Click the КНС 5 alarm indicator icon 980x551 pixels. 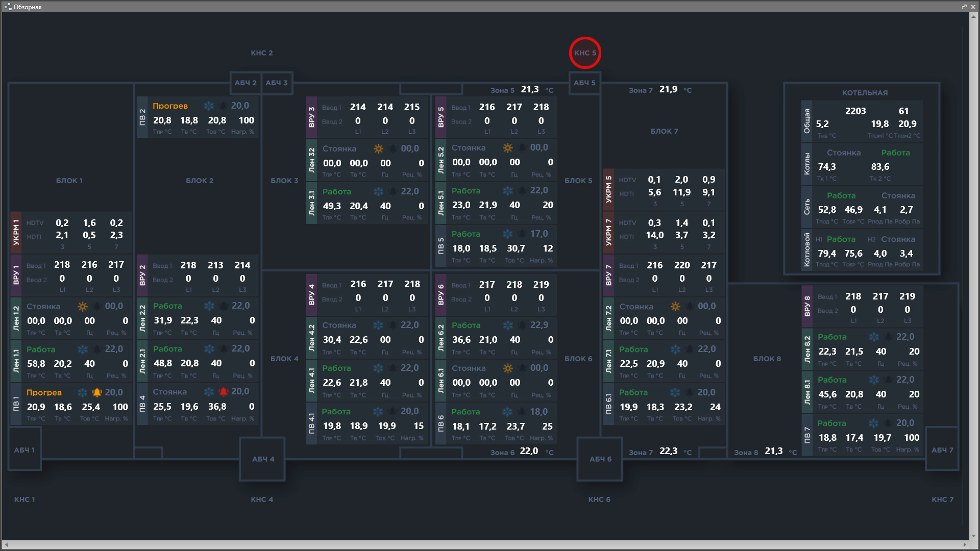[585, 53]
